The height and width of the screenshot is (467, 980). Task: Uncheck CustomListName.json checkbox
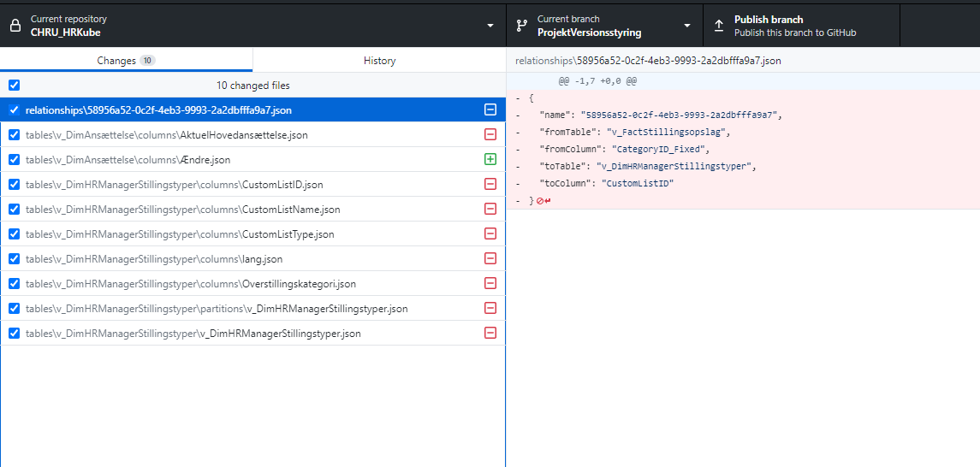15,210
